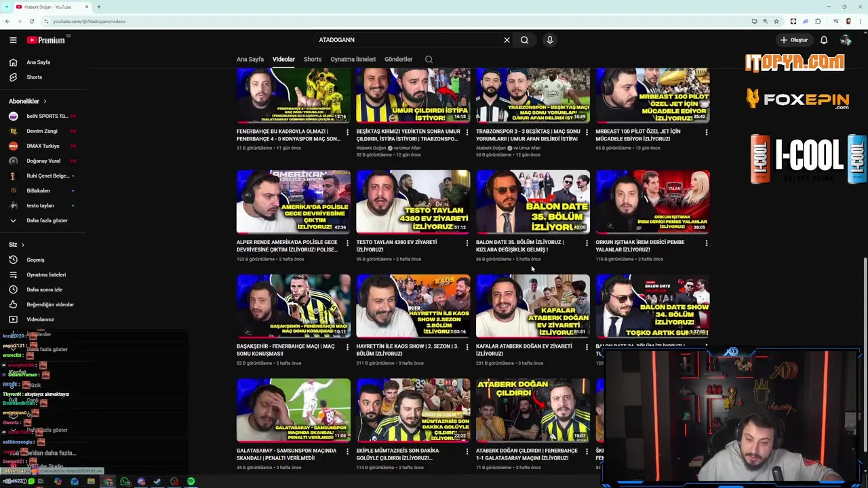Open the account avatar menu
This screenshot has width=868, height=488.
846,40
